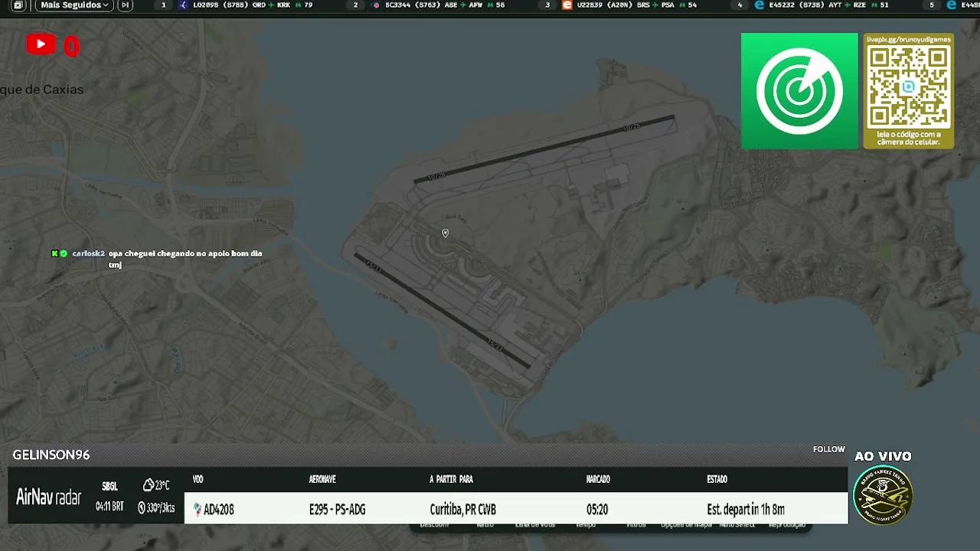Click the carlosk2 chat username
The height and width of the screenshot is (551, 980).
click(88, 253)
